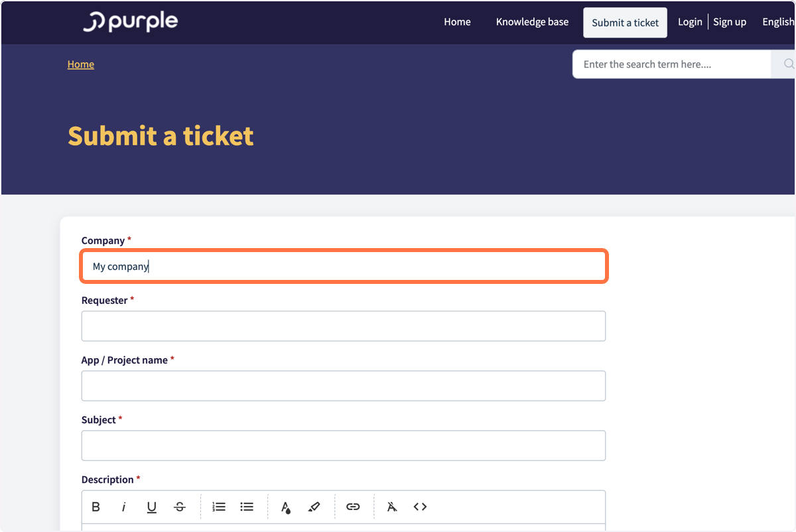Screen dimensions: 796x532
Task: Click the App / Project name field
Action: pyautogui.click(x=344, y=386)
